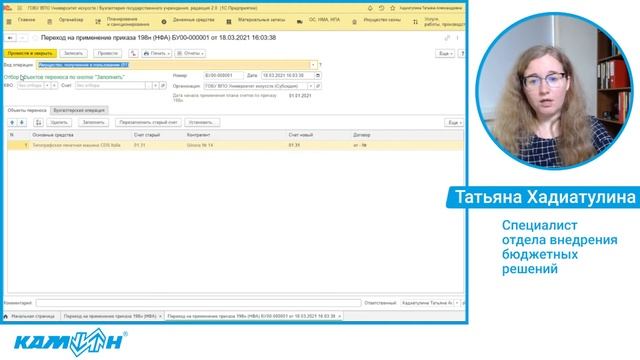Viewport: 640px width, 360px height.
Task: Open the calendar picker for Дата
Action: pyautogui.click(x=318, y=76)
